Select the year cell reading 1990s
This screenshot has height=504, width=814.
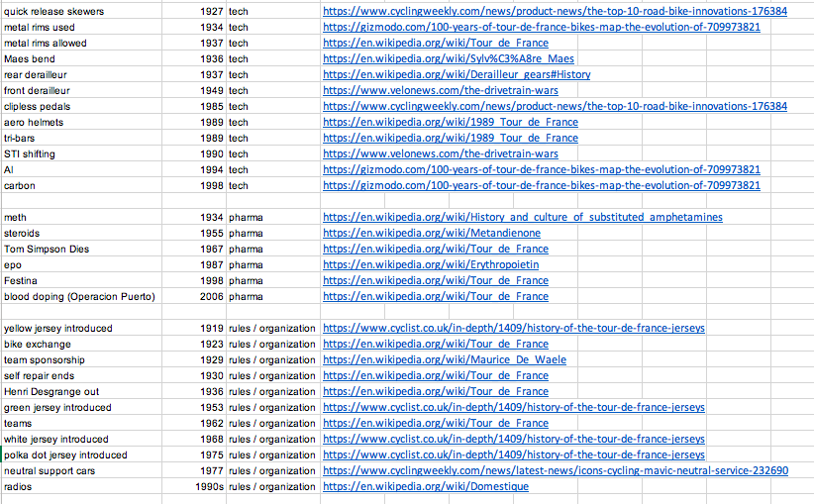194,486
